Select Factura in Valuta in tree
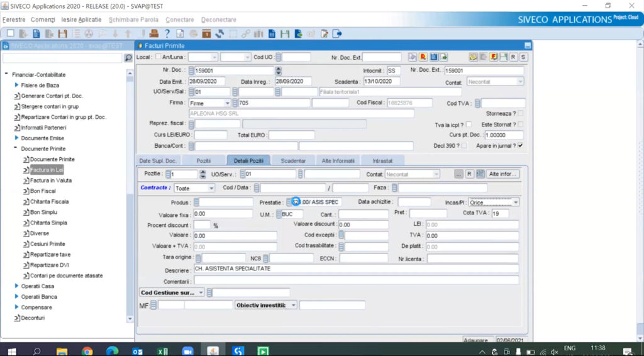The image size is (644, 356). click(x=50, y=181)
